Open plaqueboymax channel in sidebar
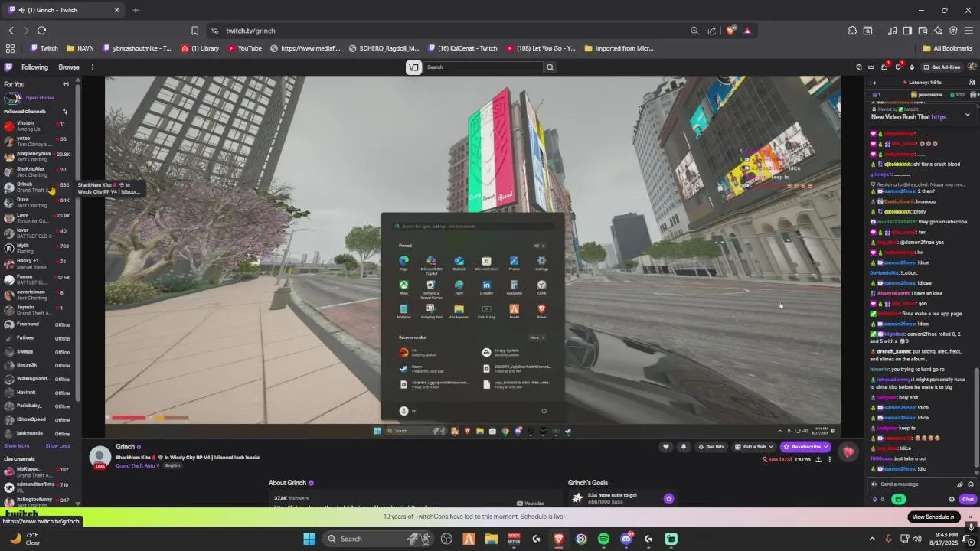Viewport: 980px width, 551px height. [x=37, y=157]
